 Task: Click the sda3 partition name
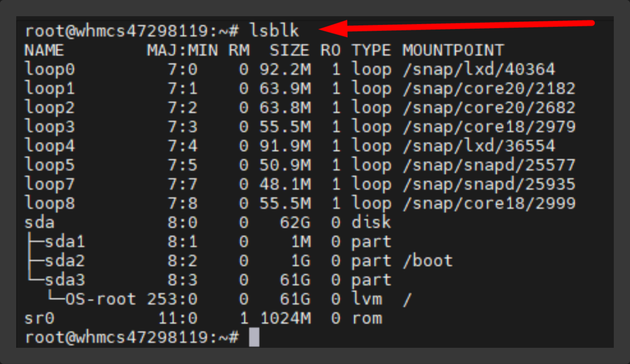(65, 280)
